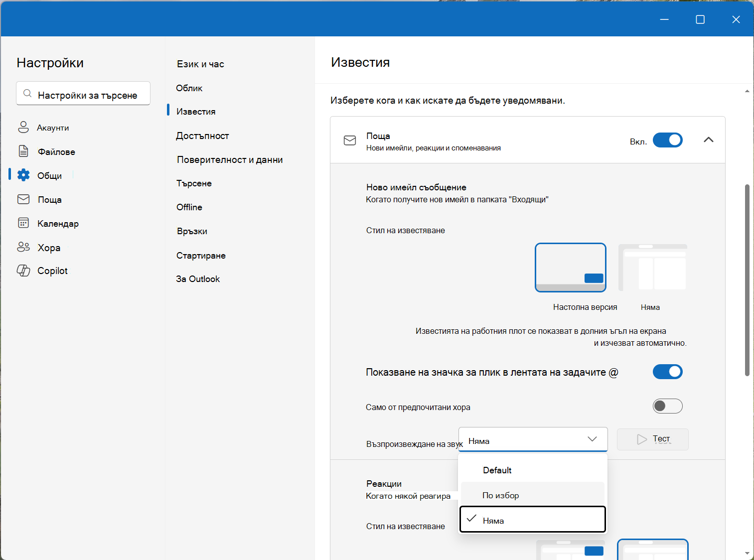Click the Хора people icon
Viewport: 754px width, 560px height.
[23, 247]
